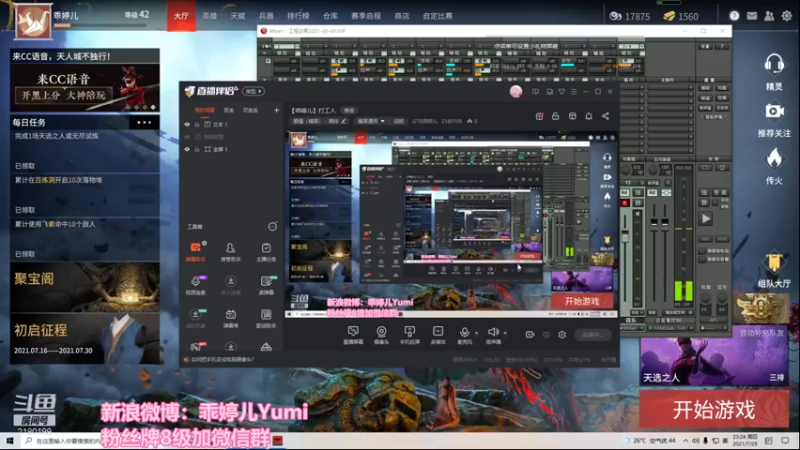Expand the pill button beside the 直播伴侣 logo
Viewport: 800px width, 450px height.
253,91
